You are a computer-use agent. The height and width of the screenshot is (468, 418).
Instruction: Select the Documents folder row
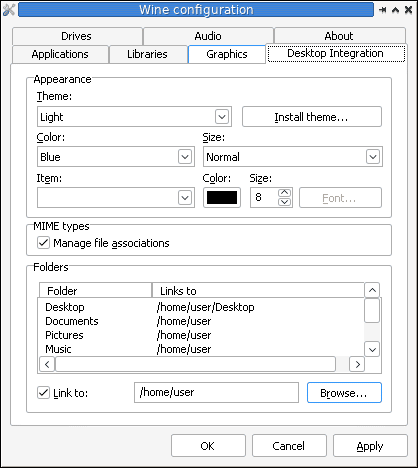click(x=201, y=321)
